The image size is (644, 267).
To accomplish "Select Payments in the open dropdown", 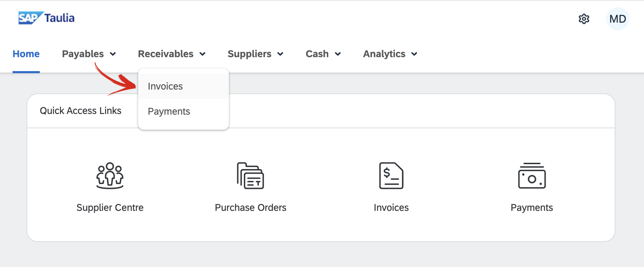I will point(169,111).
